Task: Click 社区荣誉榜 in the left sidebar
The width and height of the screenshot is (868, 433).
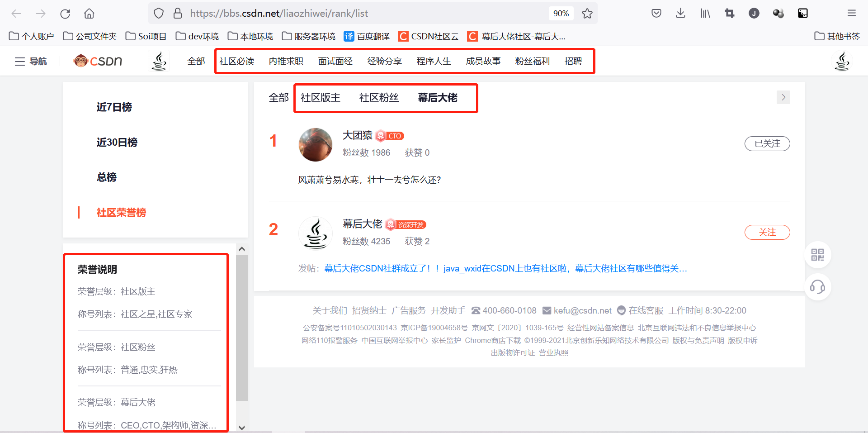Action: point(121,213)
